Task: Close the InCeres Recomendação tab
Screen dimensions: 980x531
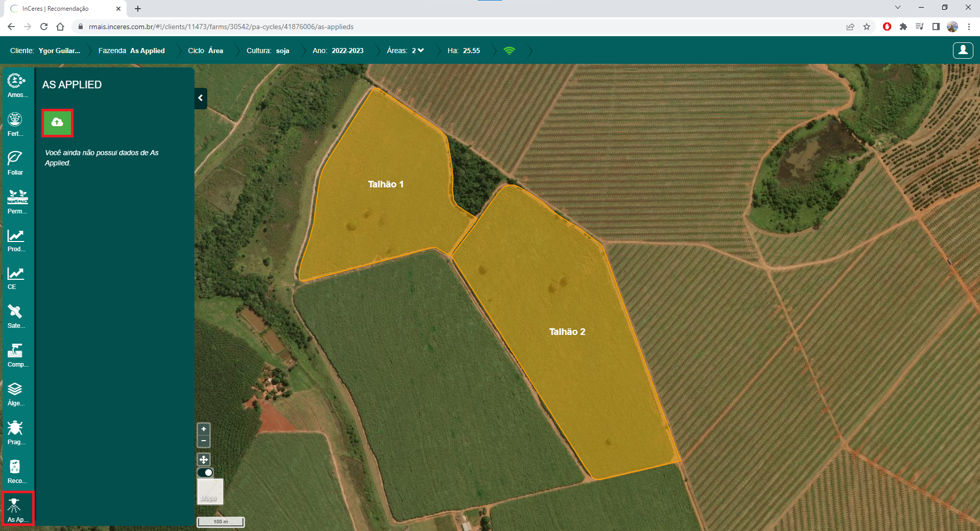Action: pyautogui.click(x=118, y=9)
